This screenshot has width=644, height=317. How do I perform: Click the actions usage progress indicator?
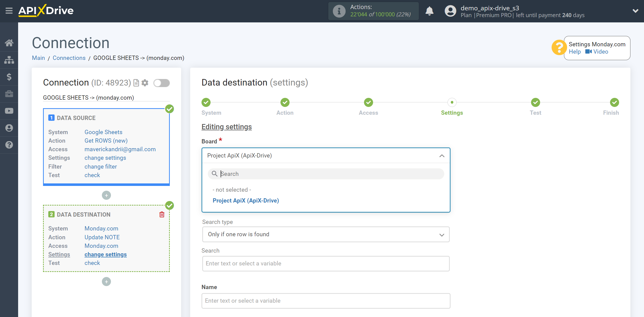tap(373, 11)
